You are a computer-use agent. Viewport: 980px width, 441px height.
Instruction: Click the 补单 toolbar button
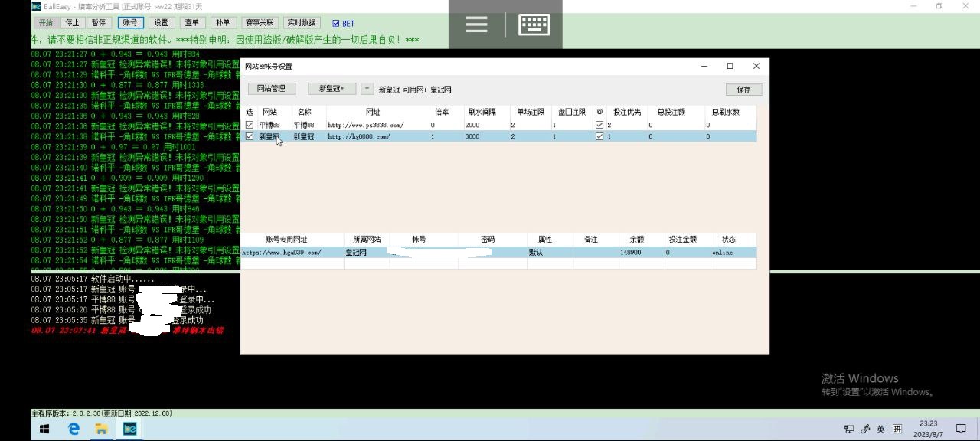pyautogui.click(x=222, y=23)
